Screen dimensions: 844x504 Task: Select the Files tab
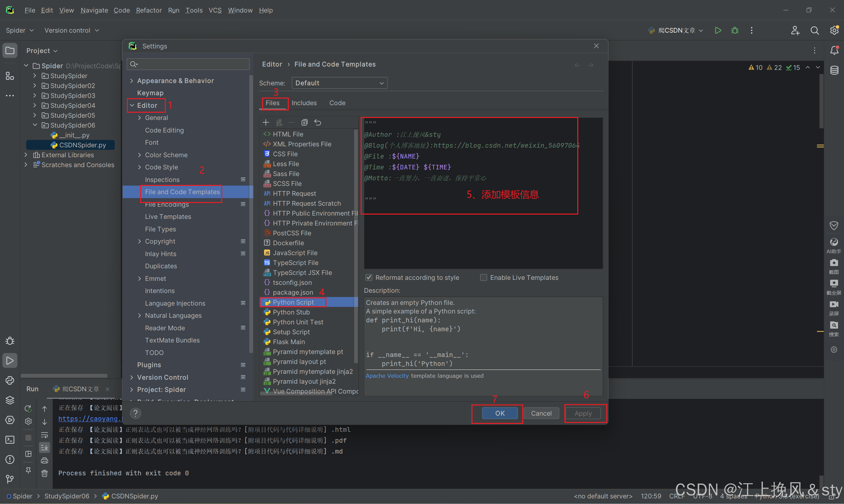tap(272, 103)
